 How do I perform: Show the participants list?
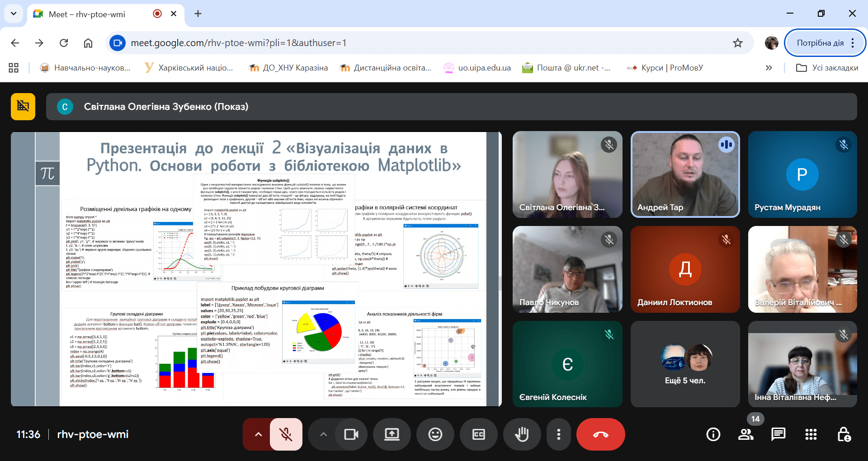pyautogui.click(x=745, y=434)
